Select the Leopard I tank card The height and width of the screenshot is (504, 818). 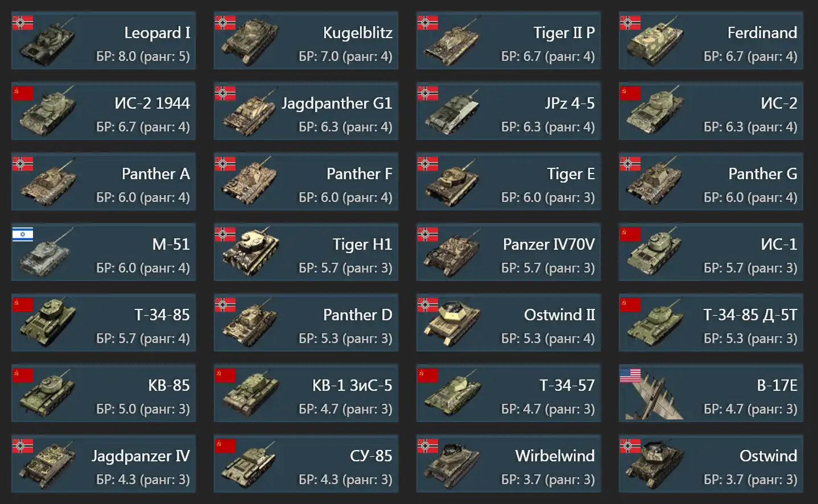point(104,40)
